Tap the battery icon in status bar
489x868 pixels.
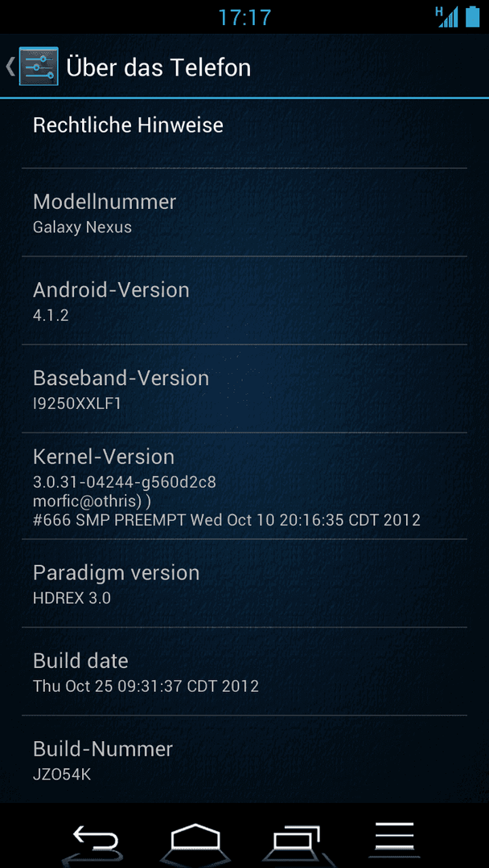472,16
